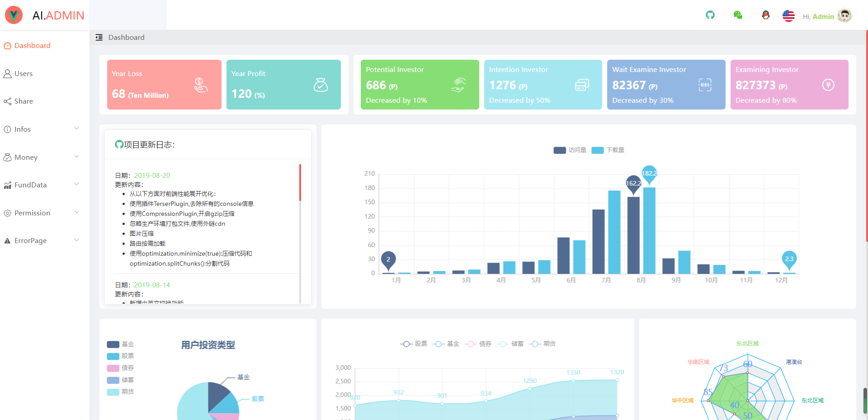Click the 期货 light-cyan legend swatch
The image size is (868, 420).
(113, 392)
